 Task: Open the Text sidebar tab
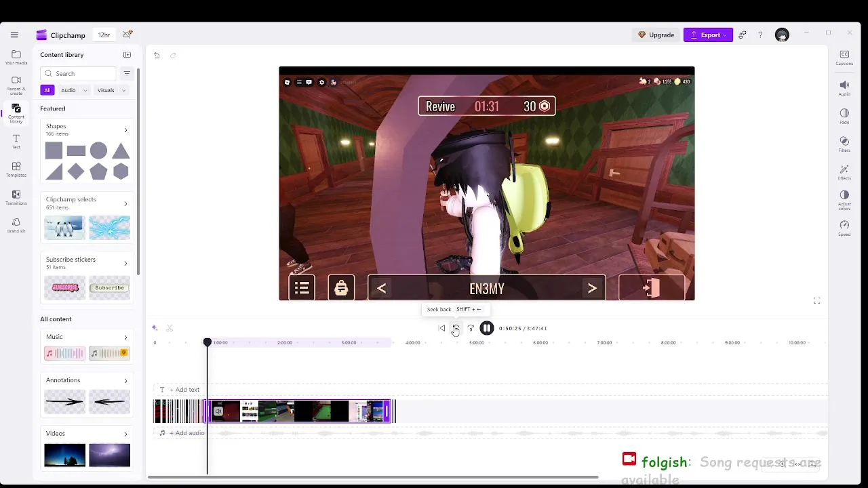coord(16,141)
